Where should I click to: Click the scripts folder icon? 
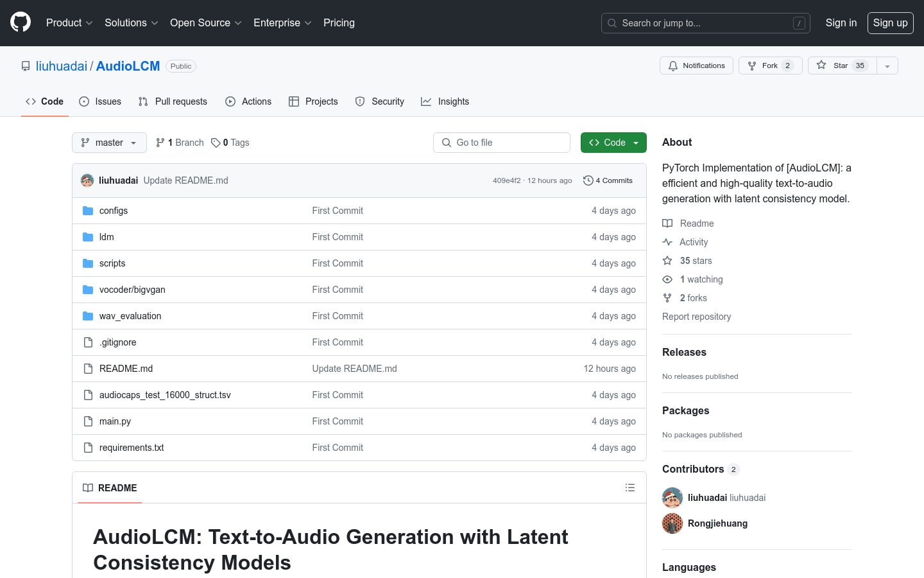tap(88, 263)
